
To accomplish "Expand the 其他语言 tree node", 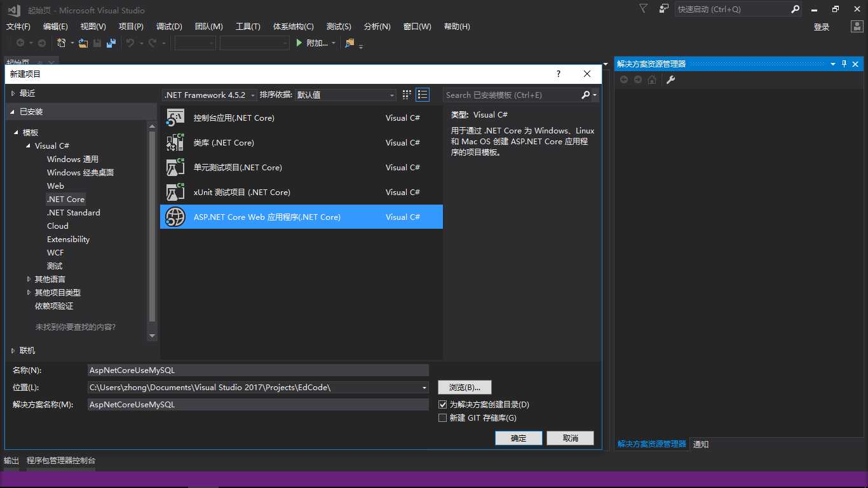I will [x=29, y=279].
